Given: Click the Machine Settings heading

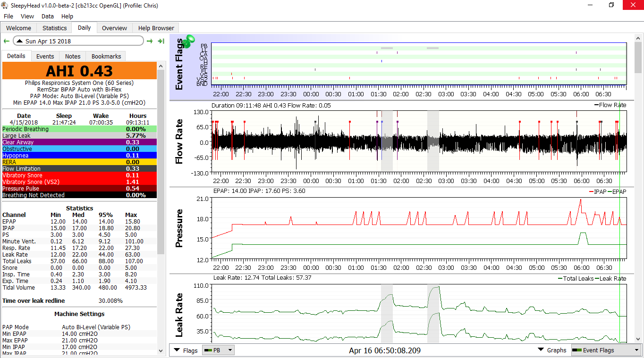Looking at the screenshot, I should point(79,314).
